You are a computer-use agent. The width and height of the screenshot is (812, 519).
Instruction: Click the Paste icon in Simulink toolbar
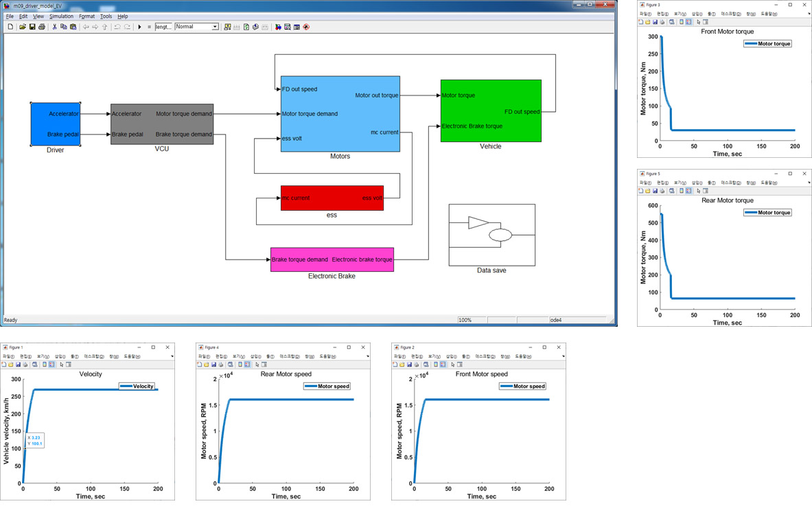[73, 27]
